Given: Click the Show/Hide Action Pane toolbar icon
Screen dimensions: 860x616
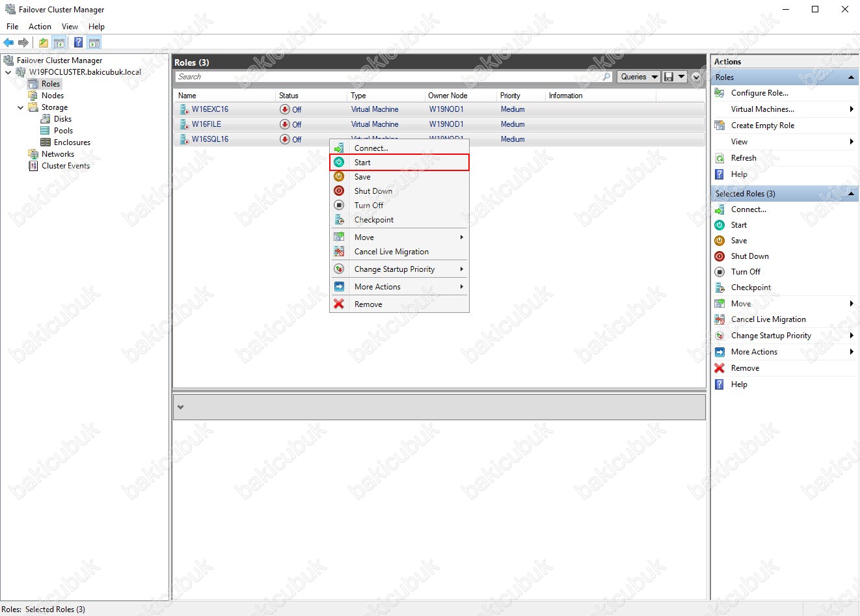Looking at the screenshot, I should 94,42.
